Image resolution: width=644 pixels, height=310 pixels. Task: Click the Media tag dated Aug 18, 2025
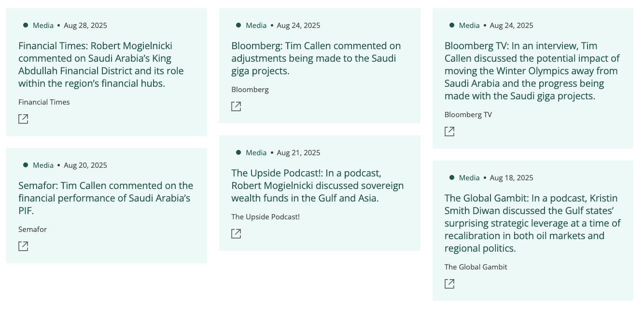point(469,178)
